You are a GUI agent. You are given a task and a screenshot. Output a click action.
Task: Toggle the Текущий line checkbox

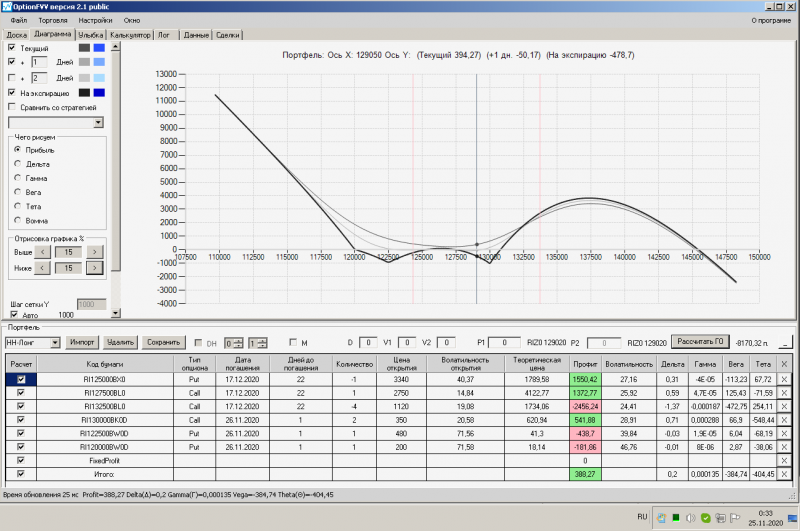tap(12, 47)
